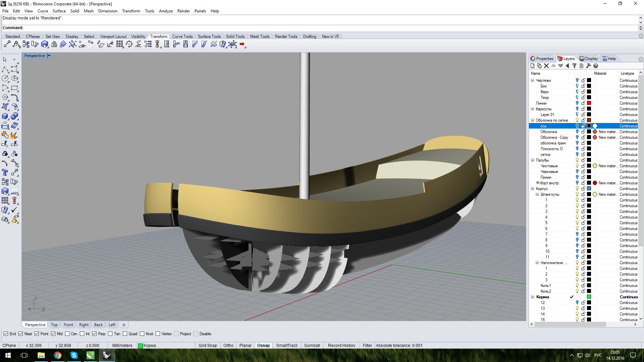This screenshot has width=644, height=362.
Task: Collapse the Палубы layer group
Action: [532, 160]
